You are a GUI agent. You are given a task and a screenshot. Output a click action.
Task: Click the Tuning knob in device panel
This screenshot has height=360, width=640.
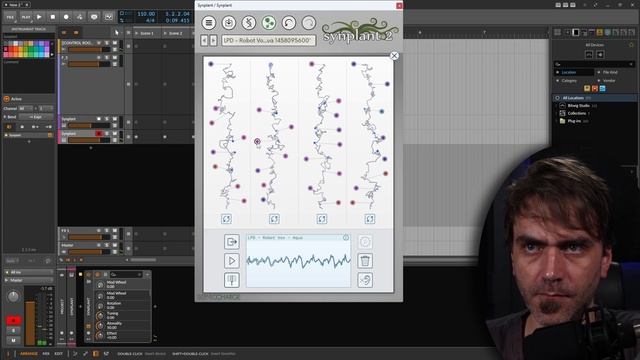(x=100, y=316)
